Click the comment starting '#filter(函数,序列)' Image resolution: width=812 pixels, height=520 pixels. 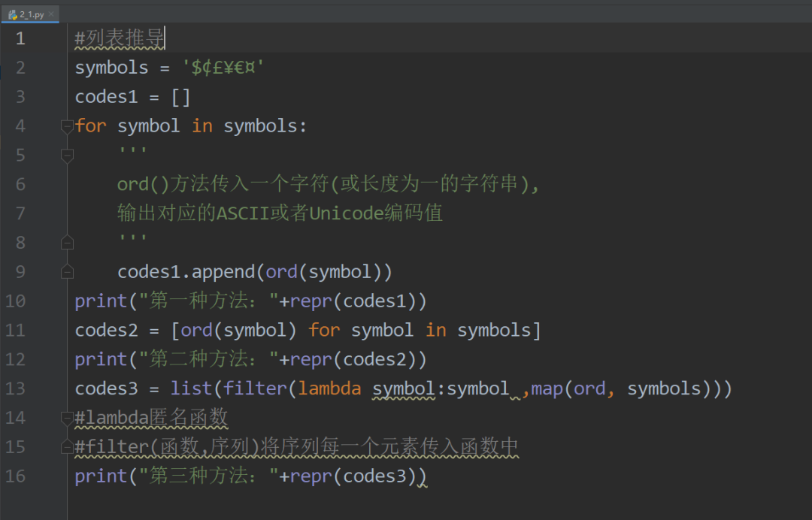296,446
